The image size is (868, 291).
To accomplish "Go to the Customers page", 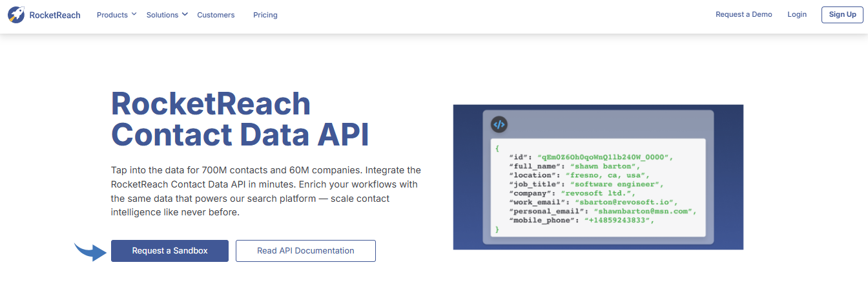I will [216, 15].
